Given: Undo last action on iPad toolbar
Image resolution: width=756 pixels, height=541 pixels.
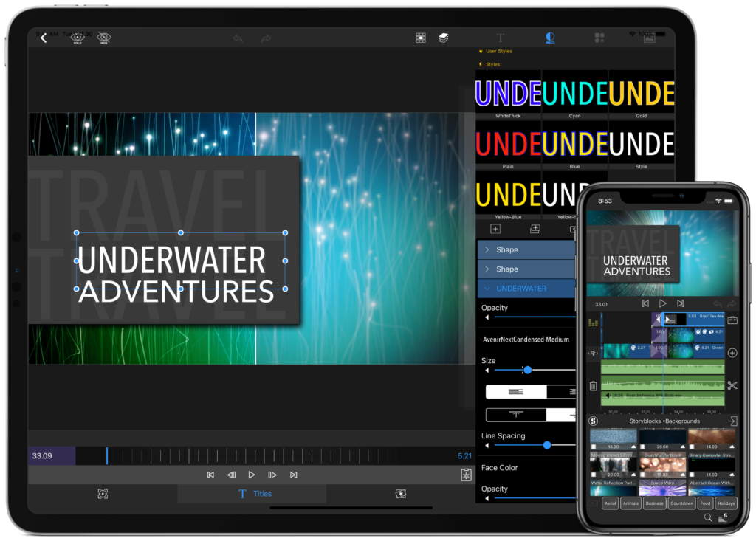Looking at the screenshot, I should [238, 38].
